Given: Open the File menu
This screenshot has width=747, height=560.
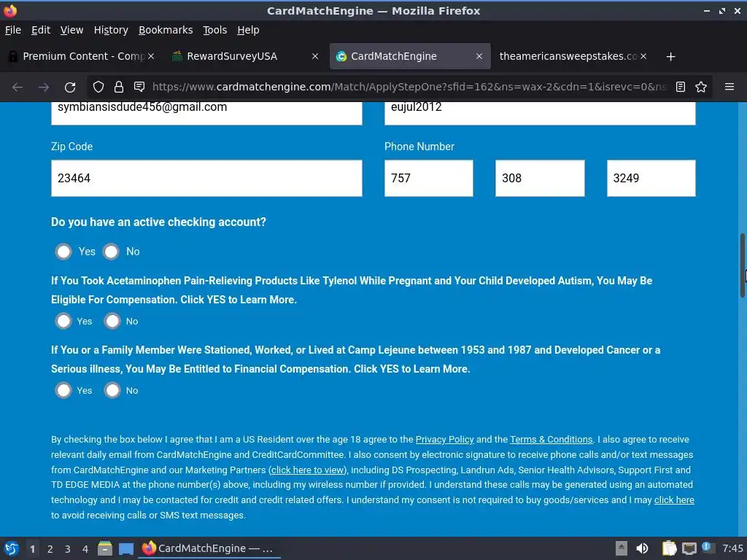Looking at the screenshot, I should coord(13,30).
